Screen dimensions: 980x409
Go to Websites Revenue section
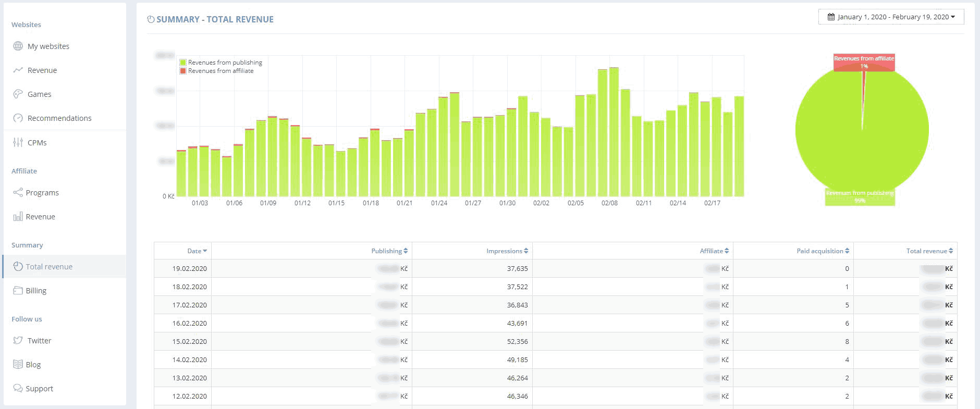pos(42,70)
